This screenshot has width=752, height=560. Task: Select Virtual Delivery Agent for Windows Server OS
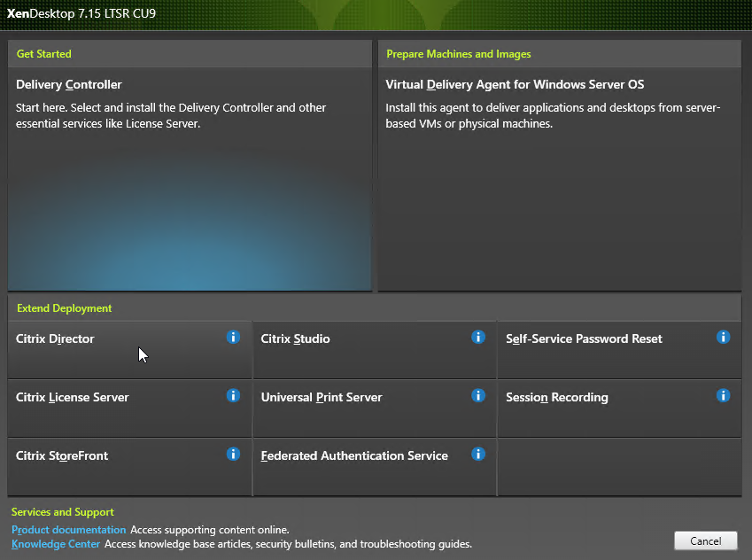[x=560, y=178]
